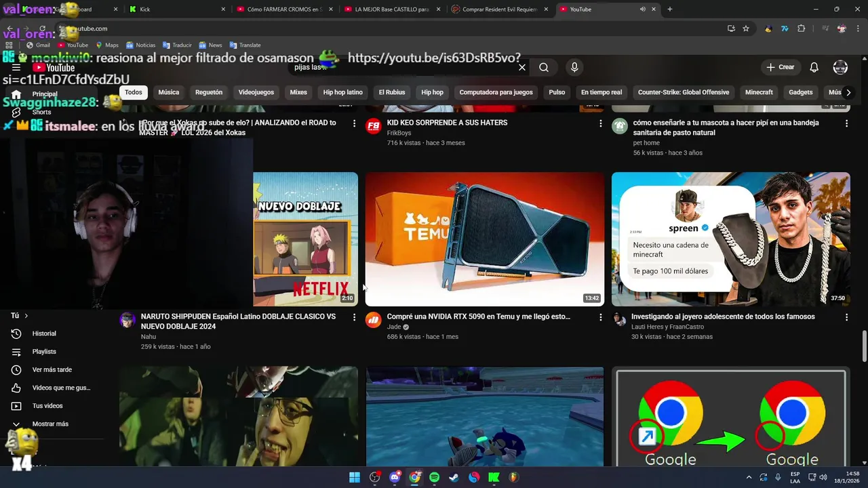The height and width of the screenshot is (488, 868).
Task: Open options for the Xokas LOL video
Action: [x=354, y=123]
